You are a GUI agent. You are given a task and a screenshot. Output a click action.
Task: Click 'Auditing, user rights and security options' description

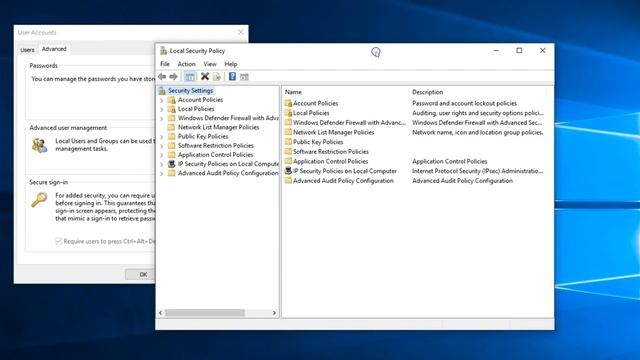(478, 113)
